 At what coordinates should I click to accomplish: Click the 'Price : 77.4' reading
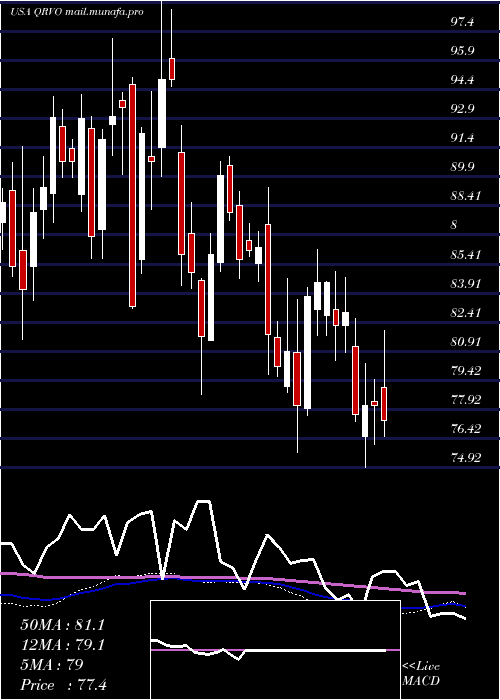pos(63,685)
